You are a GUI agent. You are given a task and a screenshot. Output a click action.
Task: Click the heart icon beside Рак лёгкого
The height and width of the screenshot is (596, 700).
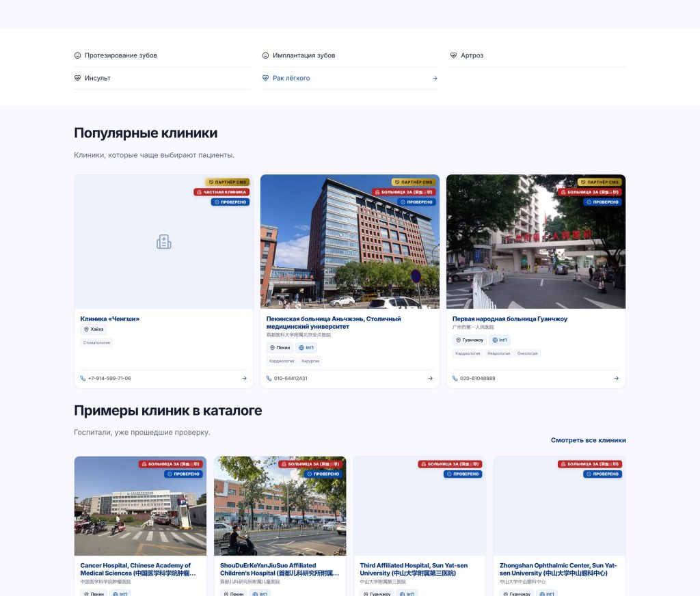[x=265, y=78]
